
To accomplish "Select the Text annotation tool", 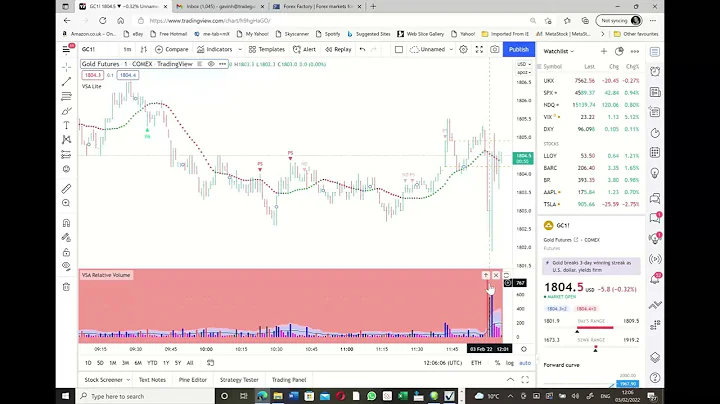I will [x=66, y=125].
